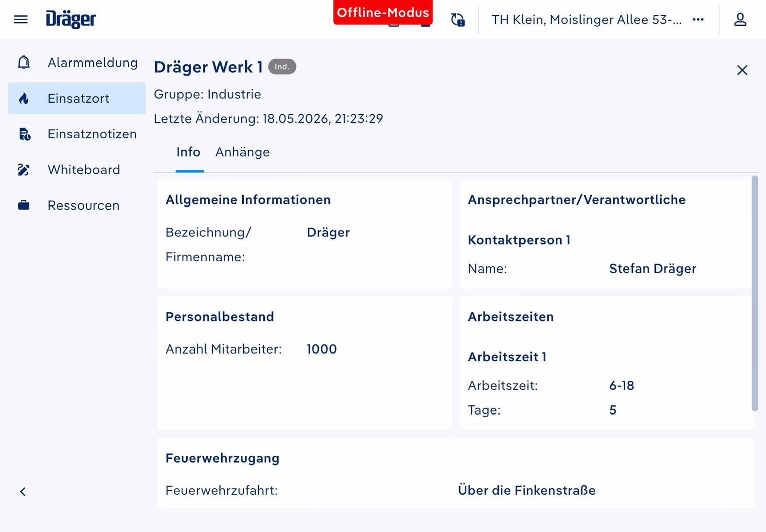Open the hamburger navigation menu
766x532 pixels.
pyautogui.click(x=21, y=20)
